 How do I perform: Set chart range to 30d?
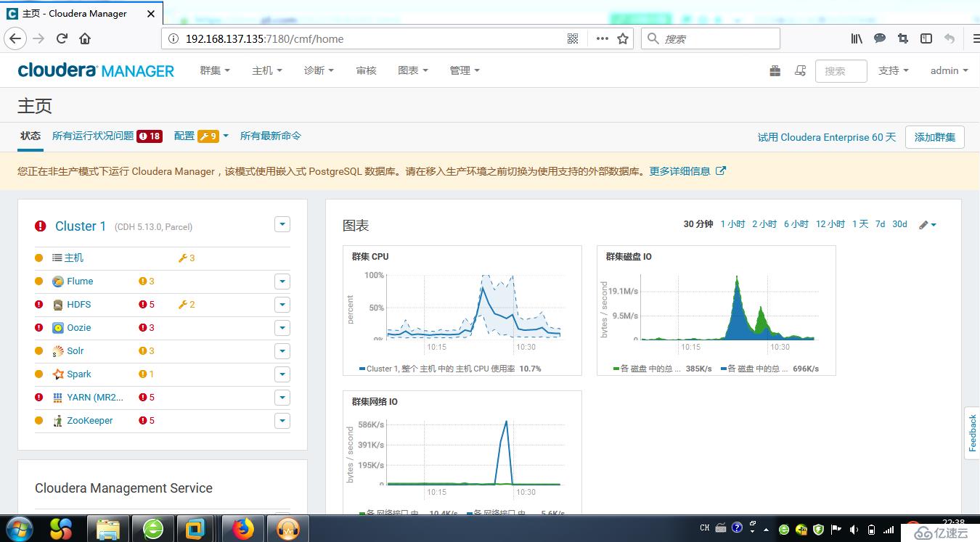point(899,224)
